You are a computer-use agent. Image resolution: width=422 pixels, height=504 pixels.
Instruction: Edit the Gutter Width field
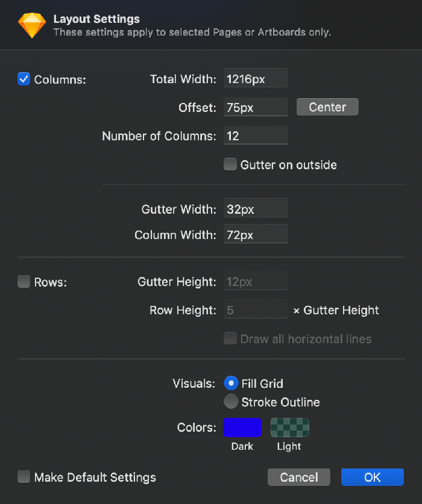coord(256,208)
